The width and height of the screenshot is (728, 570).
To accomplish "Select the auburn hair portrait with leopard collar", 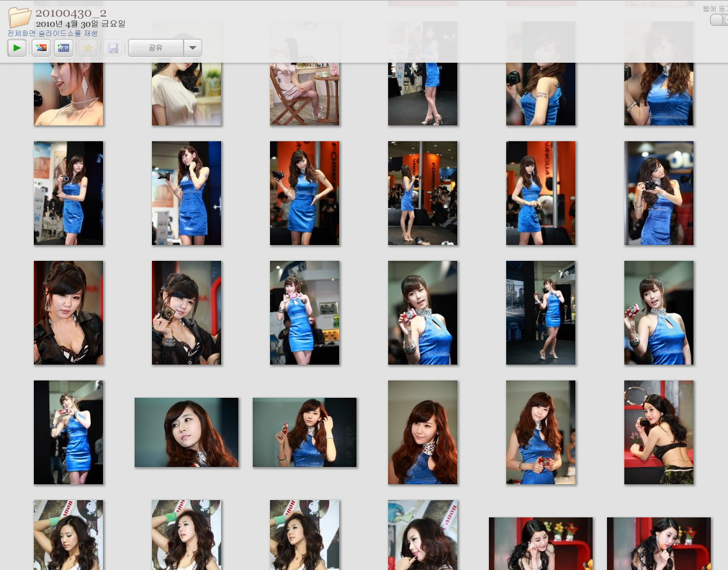I will pos(423,432).
